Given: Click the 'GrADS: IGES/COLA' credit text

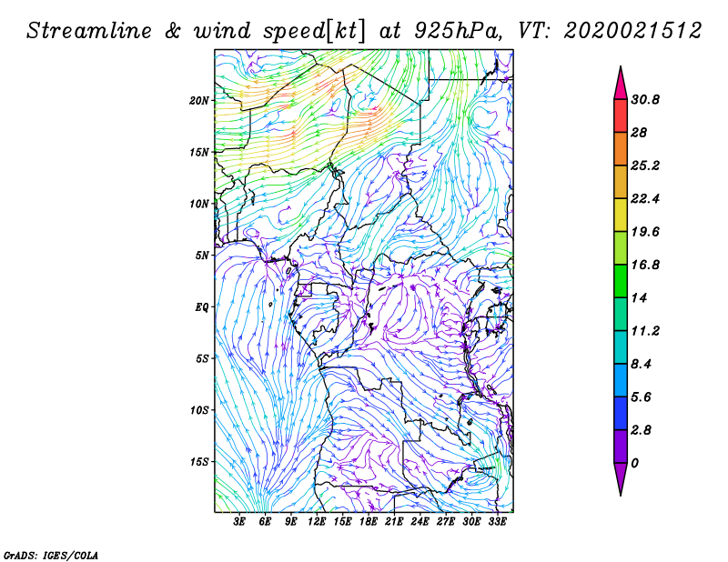Looking at the screenshot, I should 38,554.
